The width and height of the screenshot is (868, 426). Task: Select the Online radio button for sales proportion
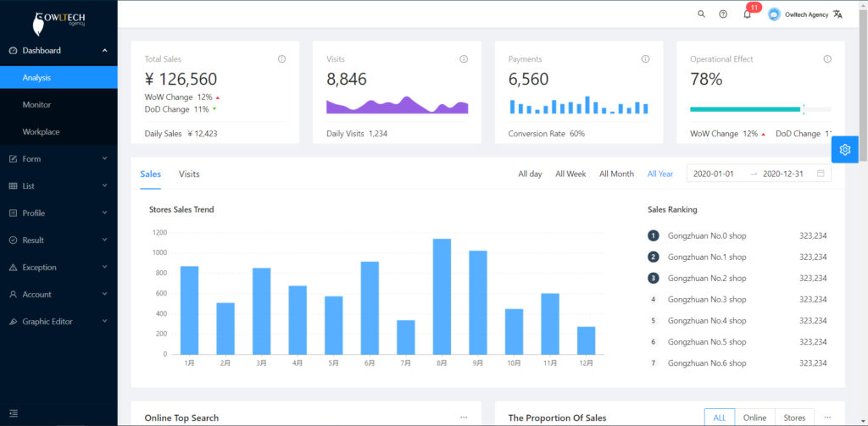point(755,418)
